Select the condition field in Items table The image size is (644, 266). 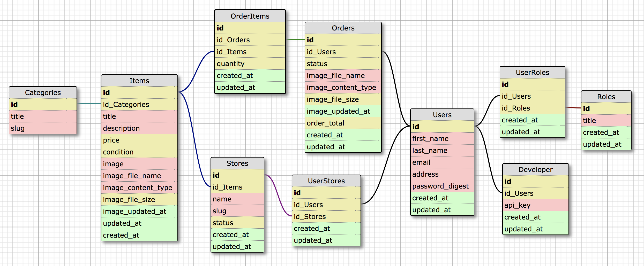(139, 152)
